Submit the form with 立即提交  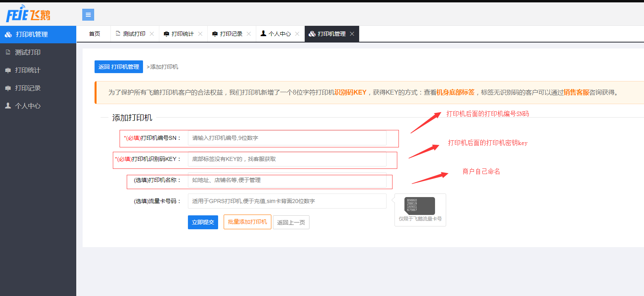point(203,222)
